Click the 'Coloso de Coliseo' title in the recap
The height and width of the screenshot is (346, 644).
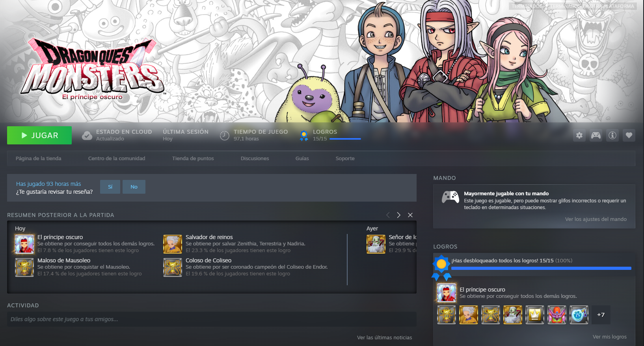[x=208, y=260]
